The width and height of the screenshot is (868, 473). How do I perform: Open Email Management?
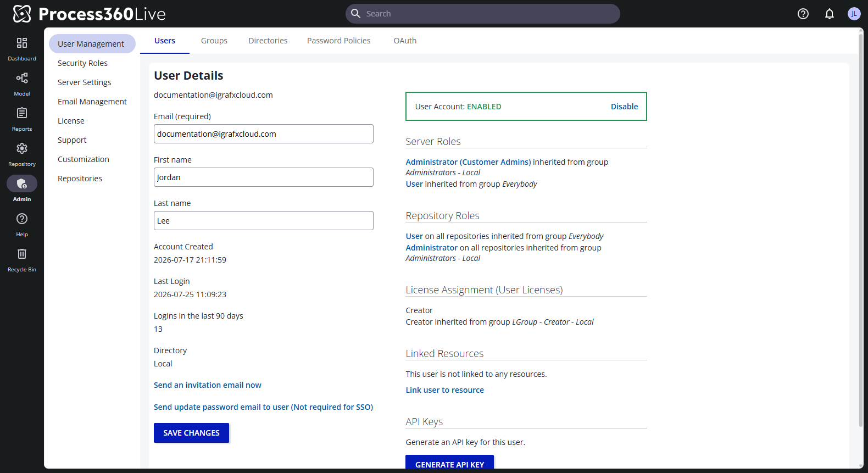tap(92, 102)
